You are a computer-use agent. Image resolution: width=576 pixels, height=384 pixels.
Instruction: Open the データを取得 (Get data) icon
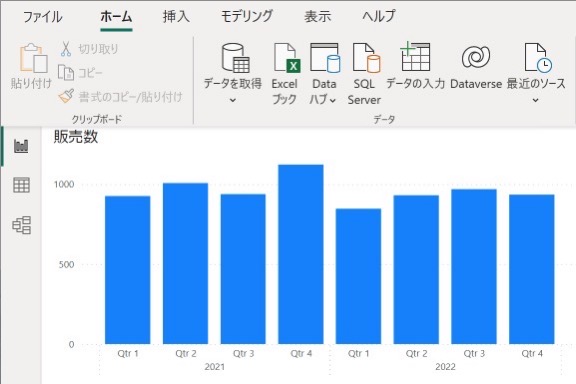pyautogui.click(x=235, y=58)
